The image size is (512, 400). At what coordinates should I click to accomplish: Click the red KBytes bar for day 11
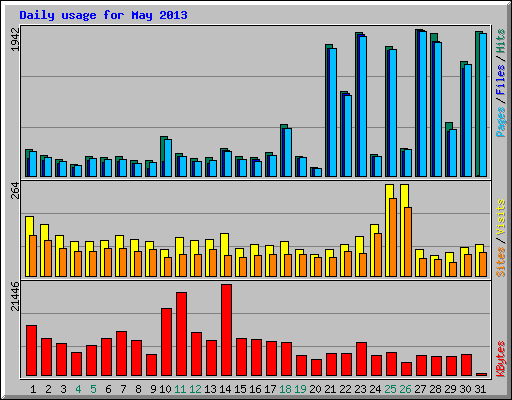coord(181,334)
